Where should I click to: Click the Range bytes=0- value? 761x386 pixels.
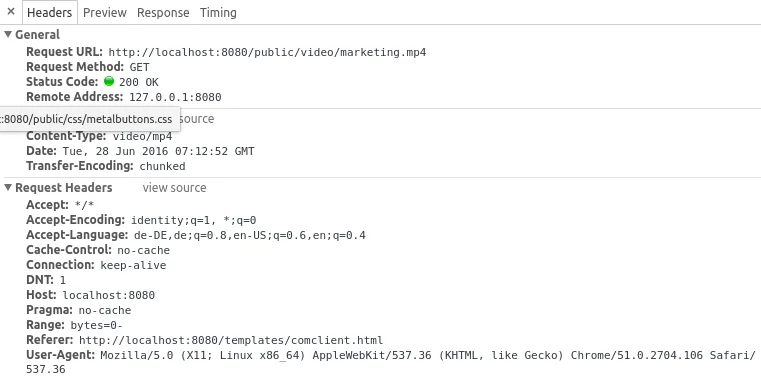pos(97,325)
